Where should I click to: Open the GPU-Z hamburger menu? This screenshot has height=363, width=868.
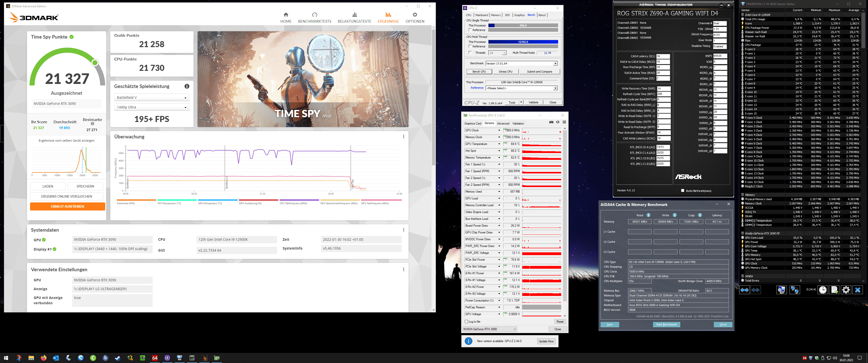[x=564, y=122]
